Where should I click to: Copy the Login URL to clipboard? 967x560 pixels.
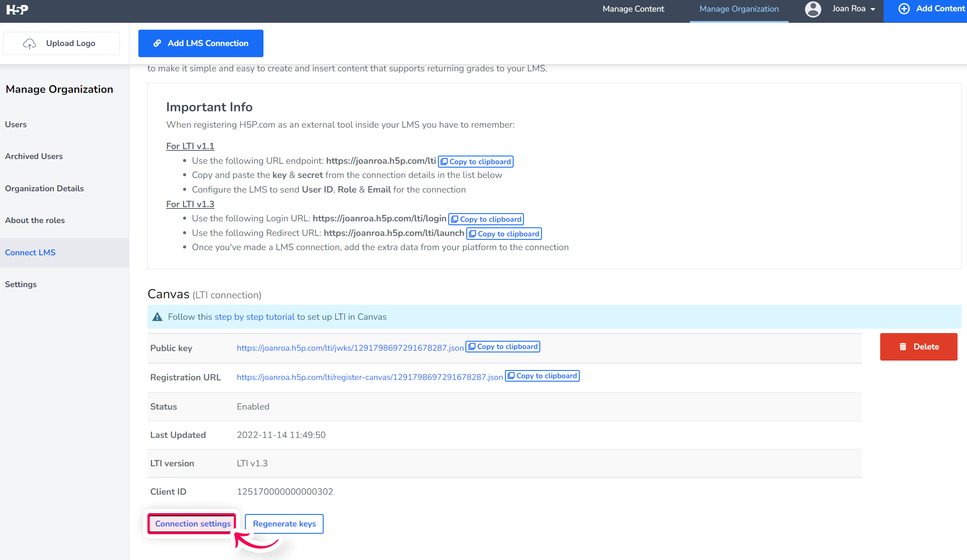tap(486, 219)
